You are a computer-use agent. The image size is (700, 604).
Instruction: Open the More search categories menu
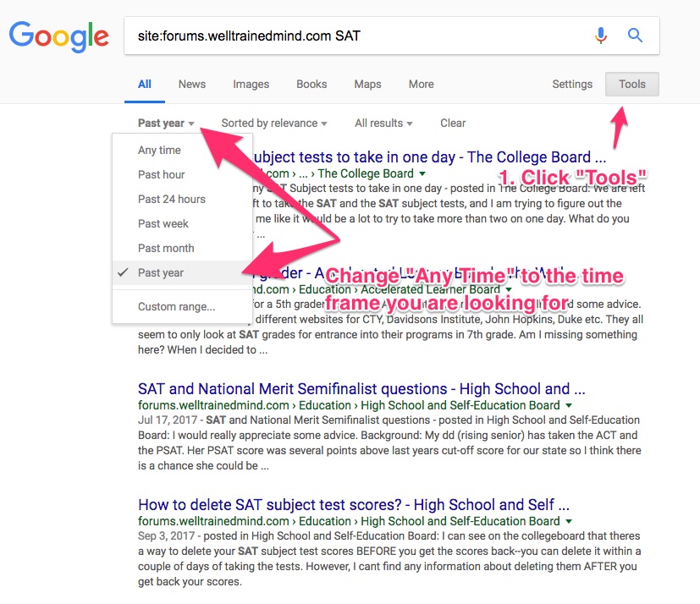tap(421, 85)
